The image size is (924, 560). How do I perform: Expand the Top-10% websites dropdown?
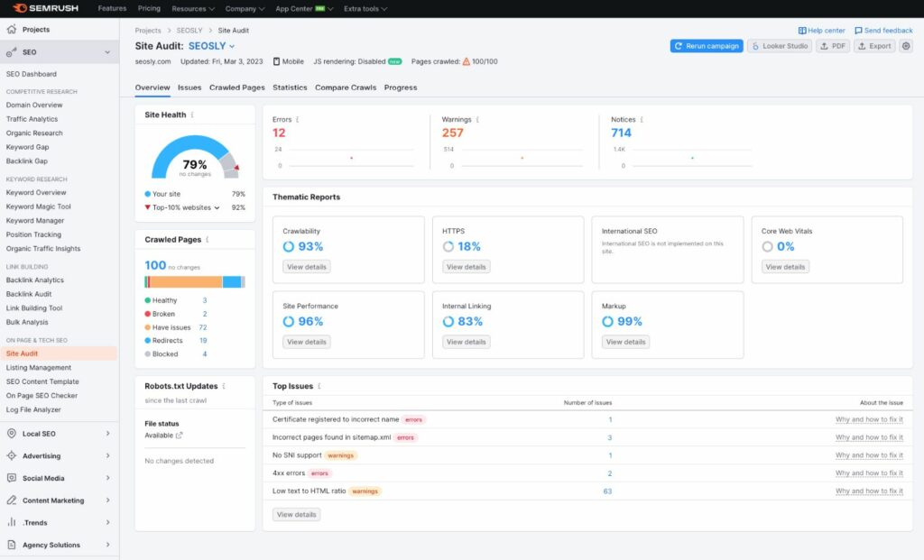click(217, 207)
